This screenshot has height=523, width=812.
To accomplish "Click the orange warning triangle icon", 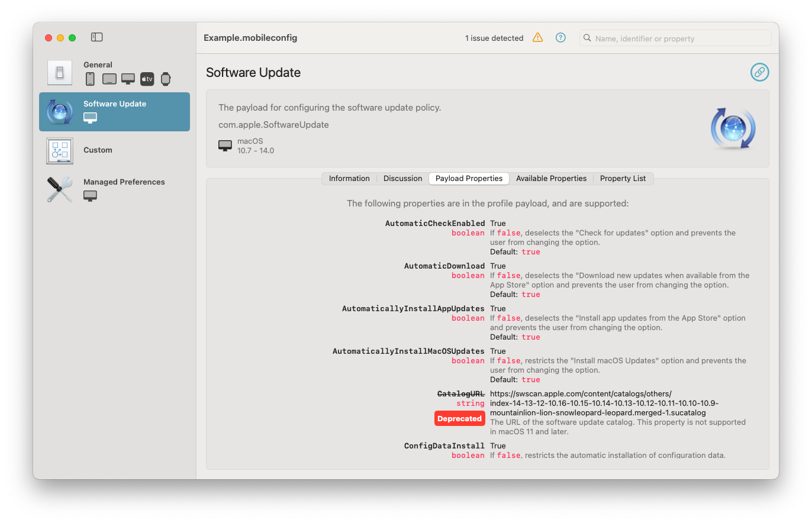I will click(537, 38).
